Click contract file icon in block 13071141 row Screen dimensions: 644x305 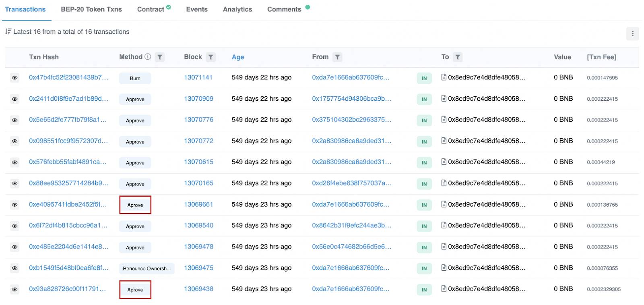click(444, 77)
